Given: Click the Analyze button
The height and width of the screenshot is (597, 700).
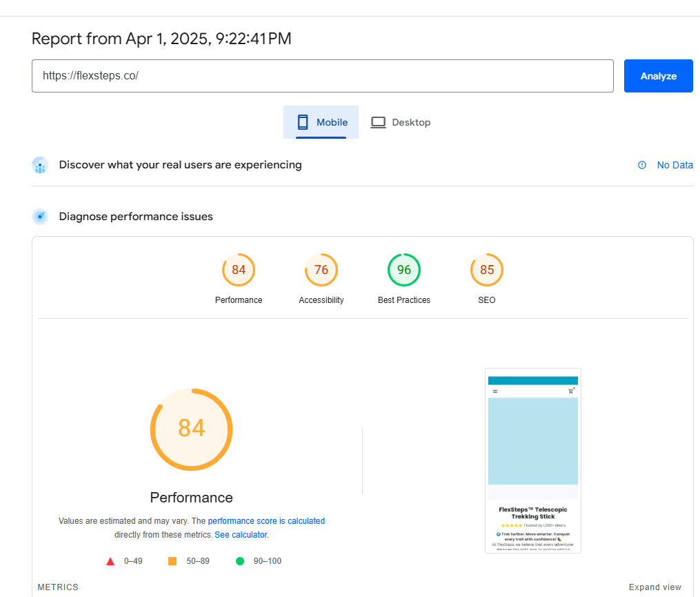Looking at the screenshot, I should pyautogui.click(x=658, y=76).
